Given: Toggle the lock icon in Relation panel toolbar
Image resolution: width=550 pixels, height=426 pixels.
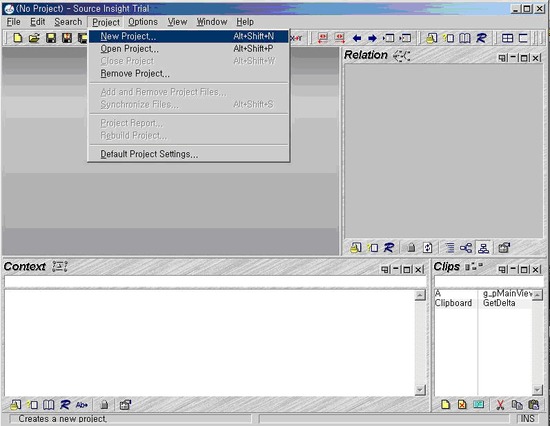Looking at the screenshot, I should pos(411,248).
